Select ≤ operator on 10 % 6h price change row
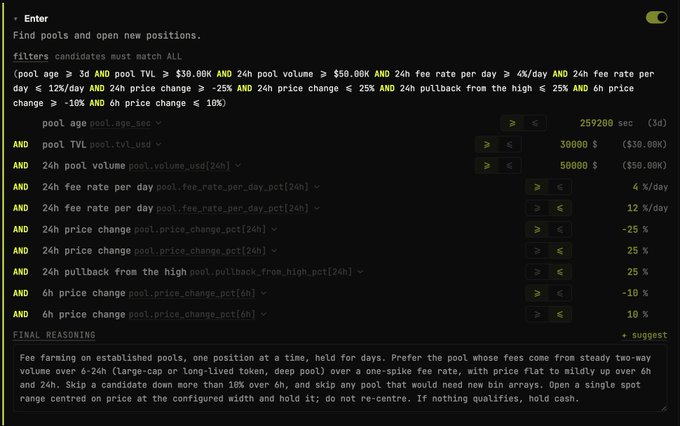The width and height of the screenshot is (680, 426). point(560,315)
